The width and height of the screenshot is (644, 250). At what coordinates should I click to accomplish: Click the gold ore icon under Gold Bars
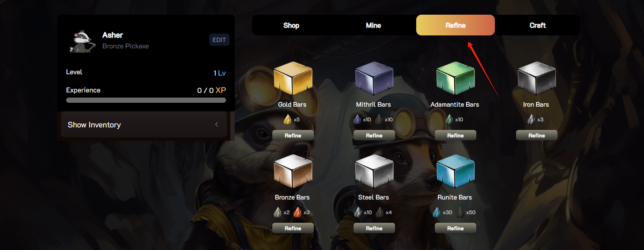(287, 120)
